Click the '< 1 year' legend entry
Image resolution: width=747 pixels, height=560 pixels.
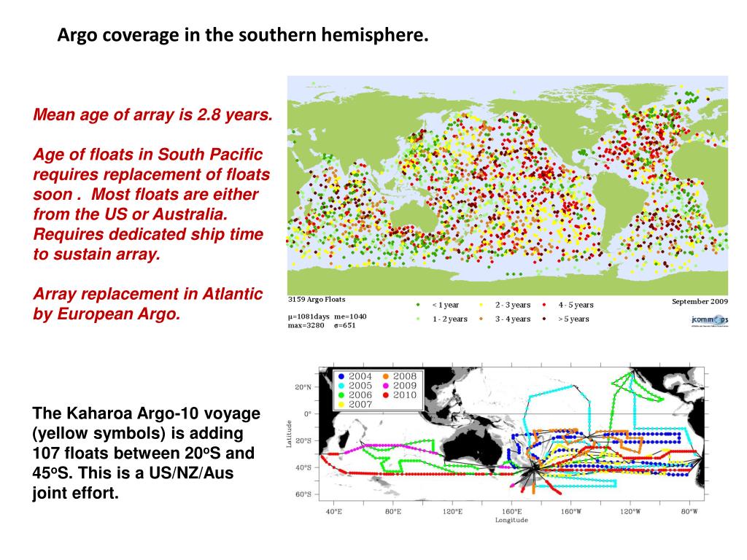tap(438, 306)
